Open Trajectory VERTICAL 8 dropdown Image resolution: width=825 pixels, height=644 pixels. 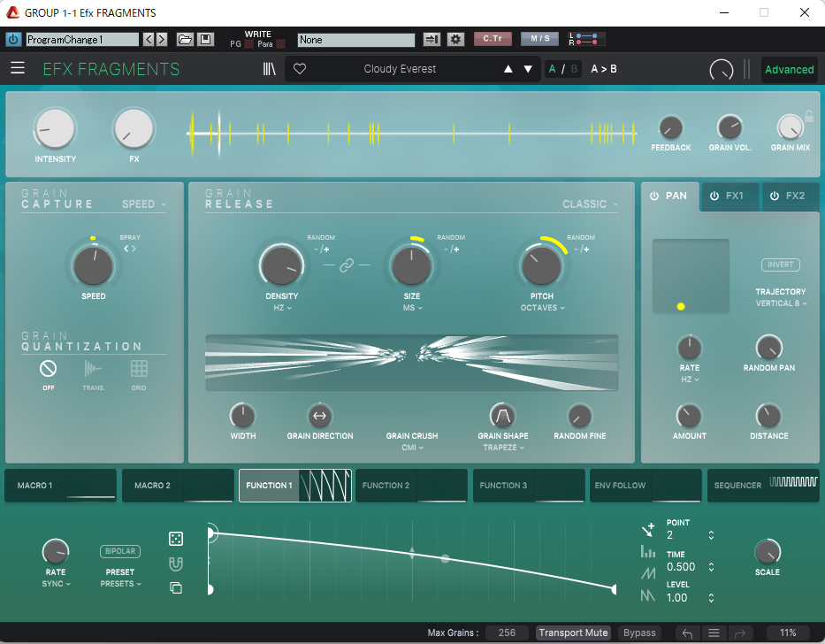[x=781, y=303]
